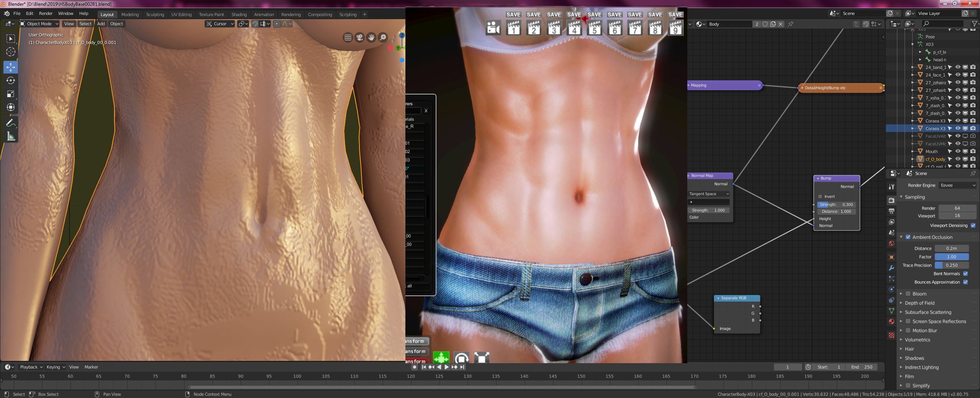Select the Measure tool

coord(11,136)
